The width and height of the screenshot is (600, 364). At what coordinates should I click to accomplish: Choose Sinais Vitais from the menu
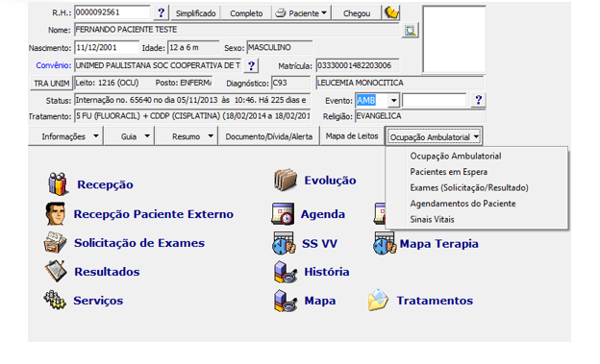click(432, 220)
